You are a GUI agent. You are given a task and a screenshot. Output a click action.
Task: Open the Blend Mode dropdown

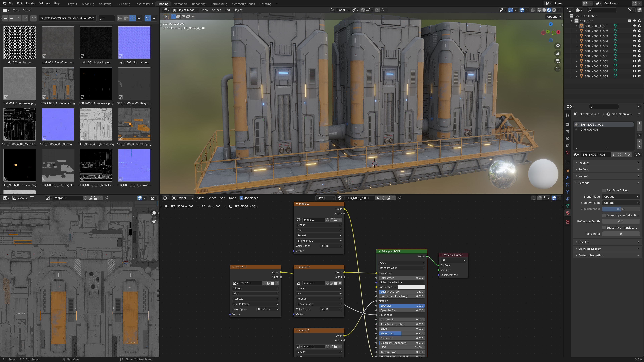click(621, 197)
